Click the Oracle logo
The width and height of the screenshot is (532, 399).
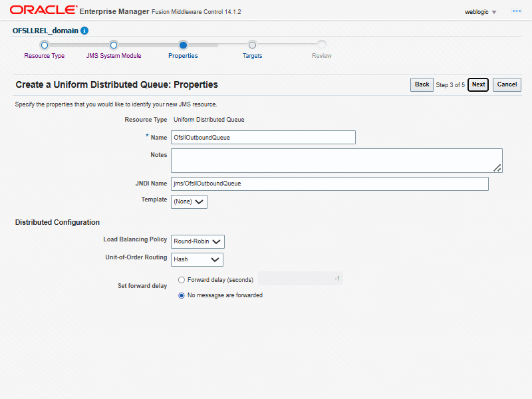[41, 11]
